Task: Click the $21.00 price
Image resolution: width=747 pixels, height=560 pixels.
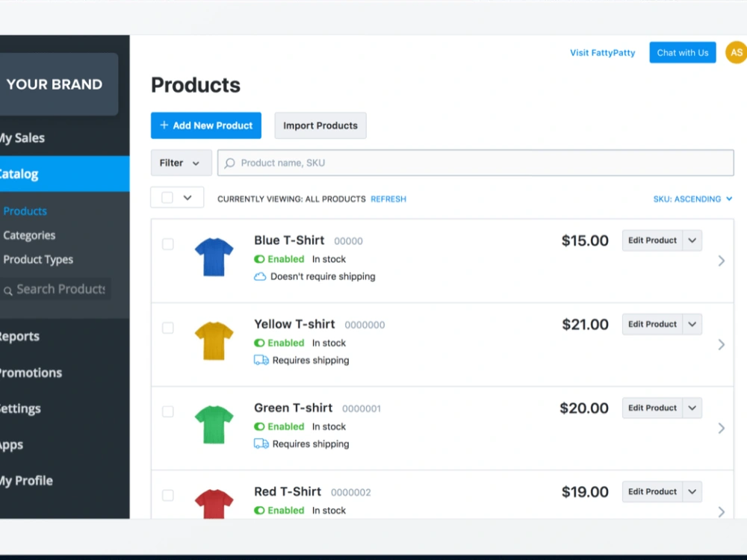Action: (x=585, y=324)
